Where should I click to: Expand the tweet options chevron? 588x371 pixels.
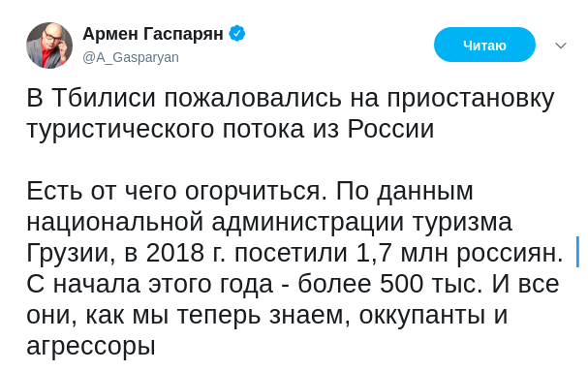pos(561,46)
